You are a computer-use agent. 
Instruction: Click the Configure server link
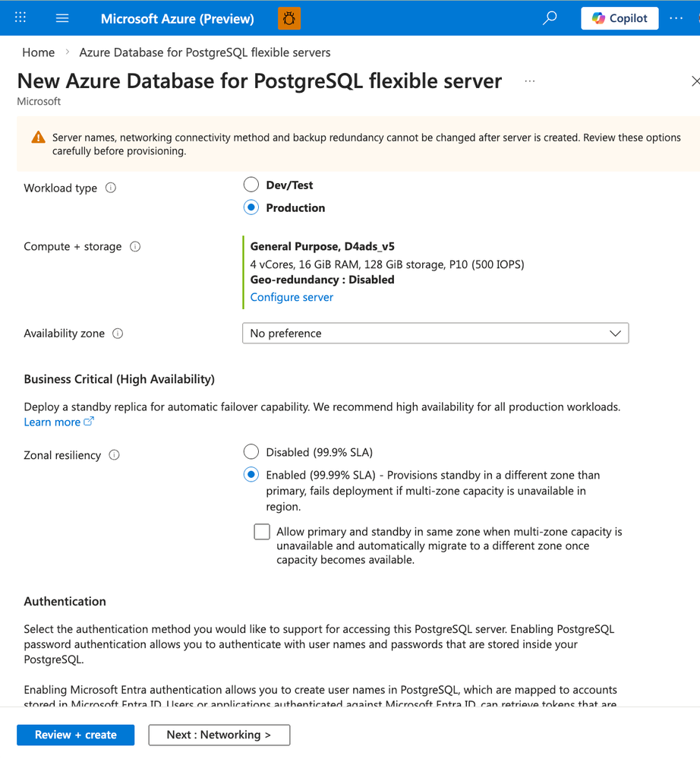pyautogui.click(x=292, y=297)
